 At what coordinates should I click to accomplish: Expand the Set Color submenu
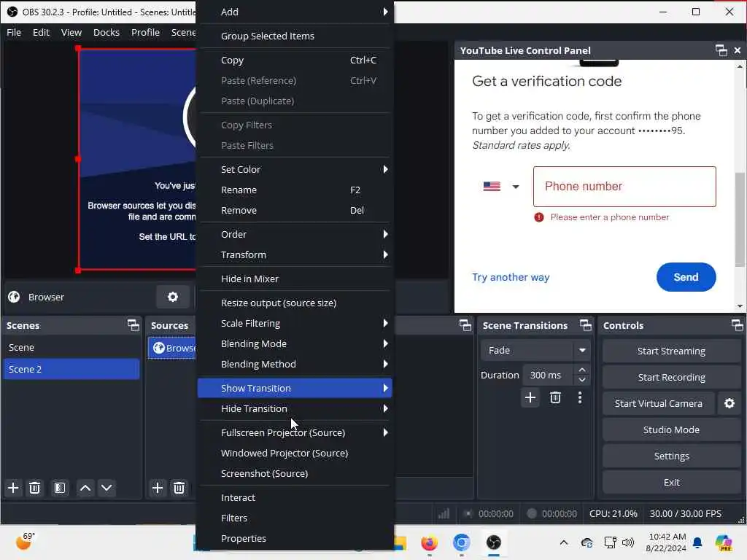(295, 169)
